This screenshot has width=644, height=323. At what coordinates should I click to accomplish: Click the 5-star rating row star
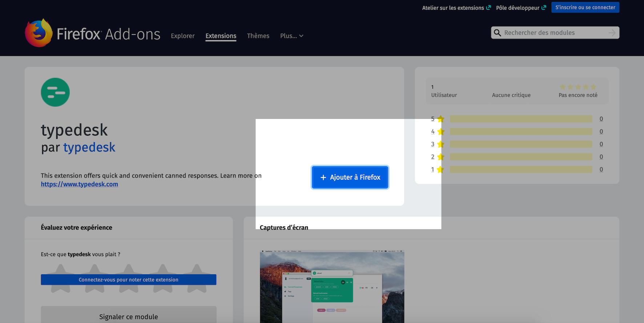[x=440, y=119]
